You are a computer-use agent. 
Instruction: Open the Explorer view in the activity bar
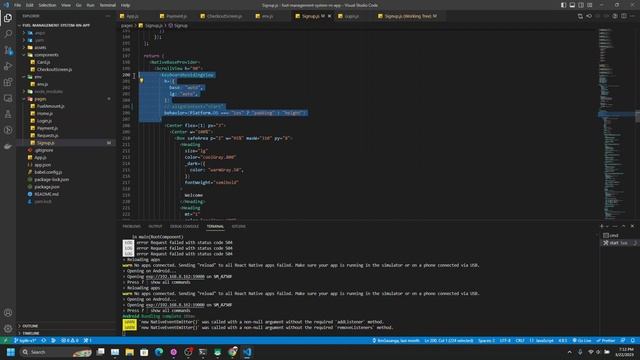point(8,18)
